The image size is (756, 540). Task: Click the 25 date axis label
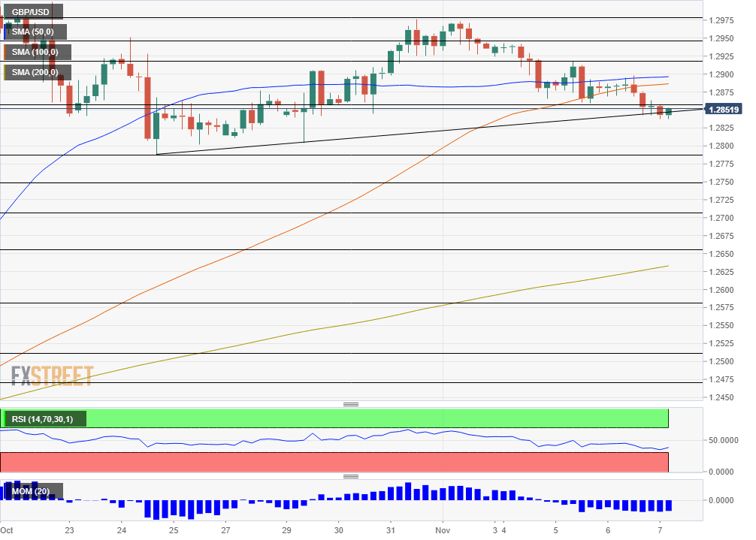174,530
